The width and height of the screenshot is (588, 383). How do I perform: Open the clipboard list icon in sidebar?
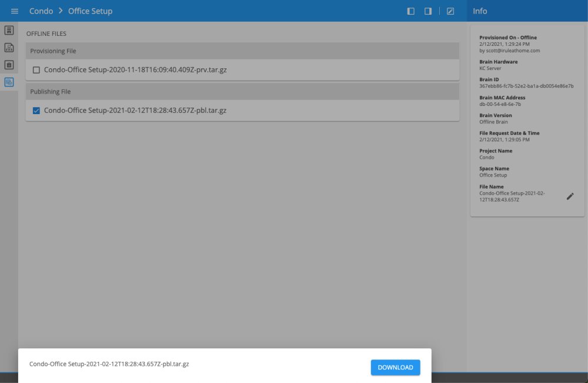pos(9,65)
